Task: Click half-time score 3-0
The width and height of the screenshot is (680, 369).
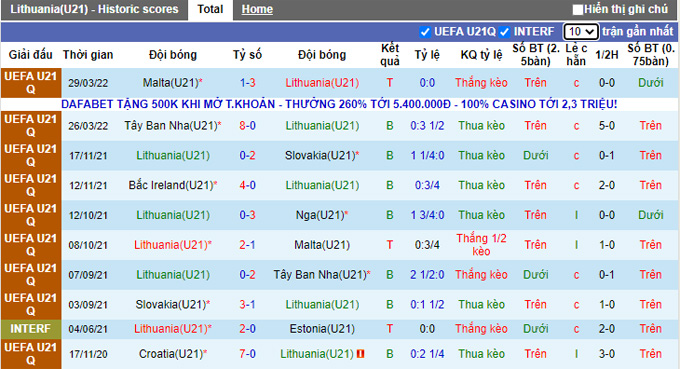Action: [x=607, y=354]
